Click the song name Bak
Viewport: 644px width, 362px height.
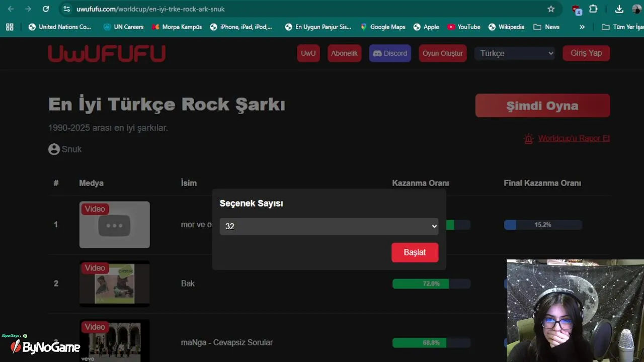(188, 284)
